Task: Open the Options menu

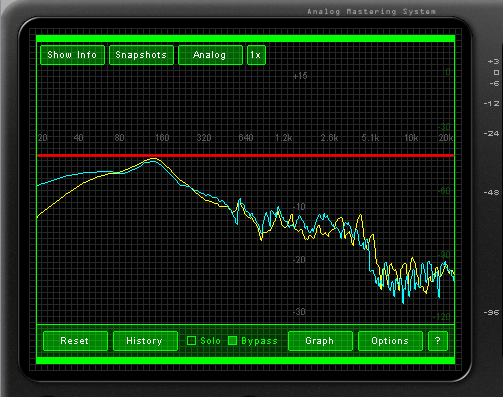Action: (390, 341)
